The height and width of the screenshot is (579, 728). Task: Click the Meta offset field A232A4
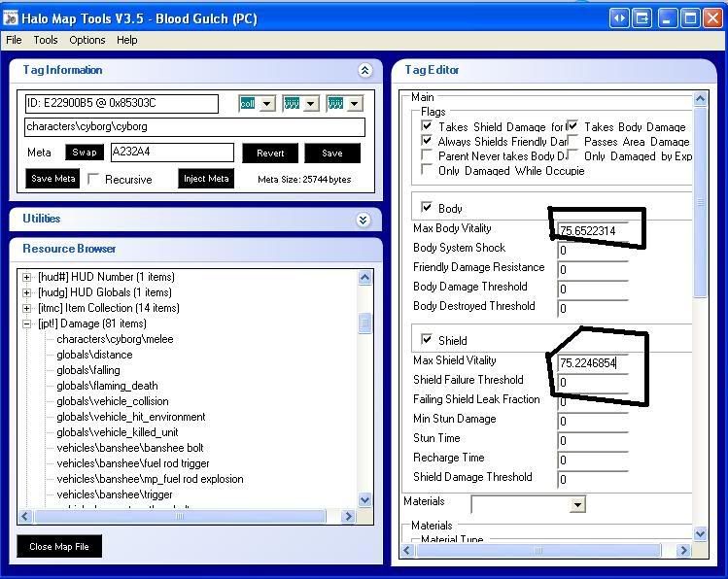click(x=172, y=153)
